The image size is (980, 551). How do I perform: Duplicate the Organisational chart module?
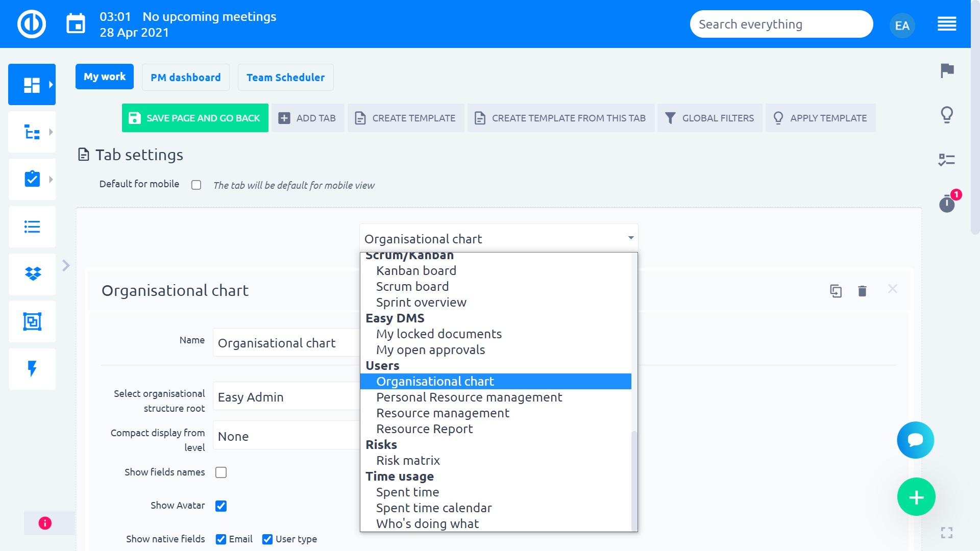pos(836,291)
